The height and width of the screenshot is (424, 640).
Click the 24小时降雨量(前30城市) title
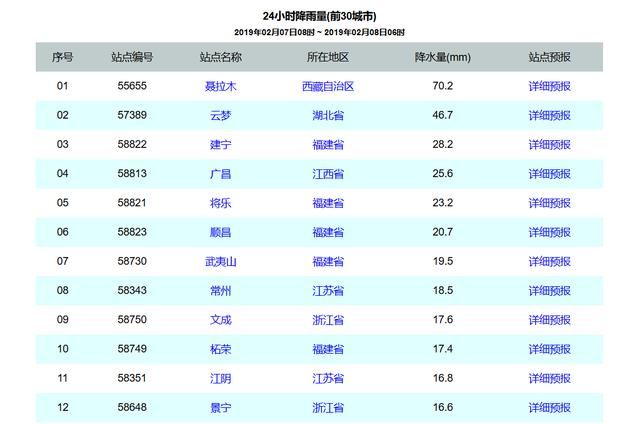(x=319, y=16)
